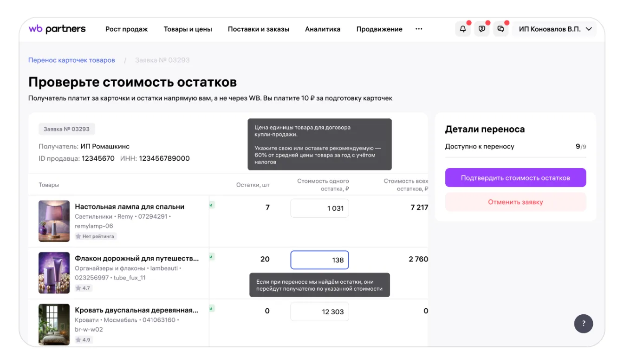
Task: Click the table lamp product thumbnail
Action: pyautogui.click(x=54, y=221)
